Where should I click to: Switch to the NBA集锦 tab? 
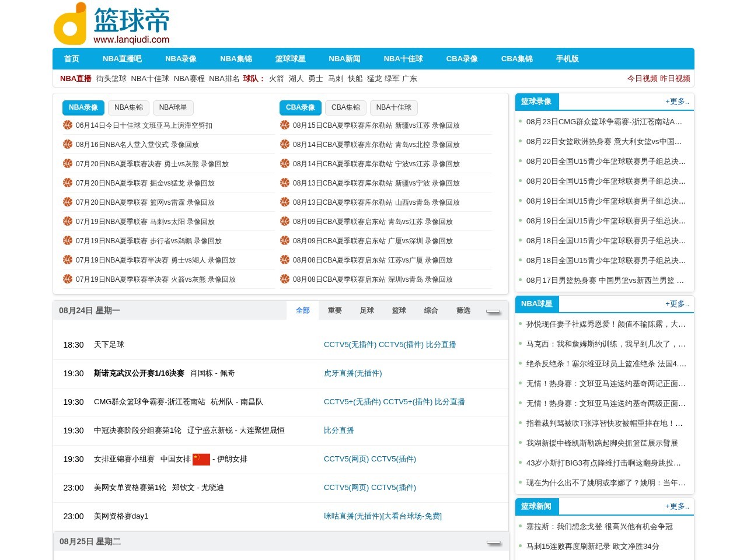click(128, 107)
